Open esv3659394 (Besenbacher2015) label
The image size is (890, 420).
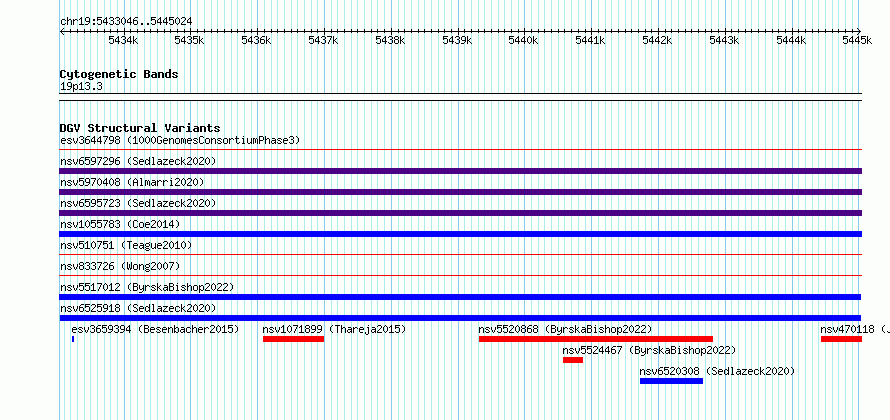155,329
